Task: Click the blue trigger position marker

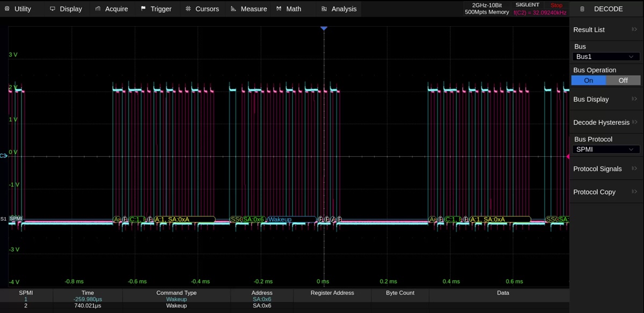Action: pyautogui.click(x=324, y=28)
